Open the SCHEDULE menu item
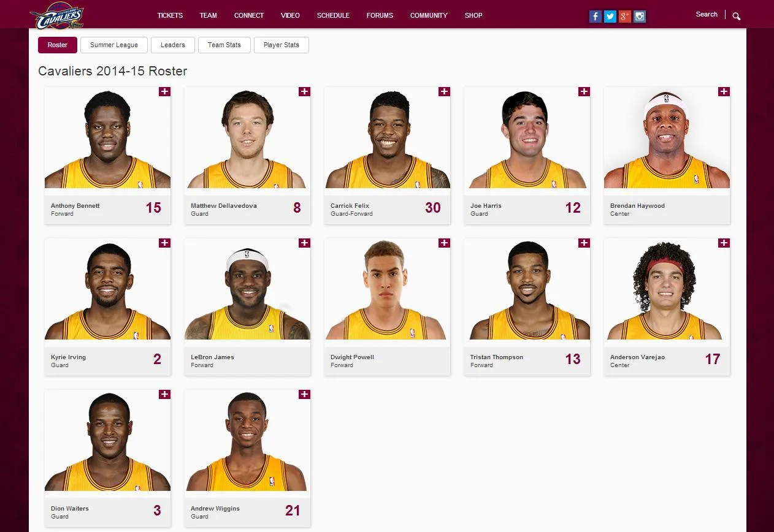 point(333,15)
